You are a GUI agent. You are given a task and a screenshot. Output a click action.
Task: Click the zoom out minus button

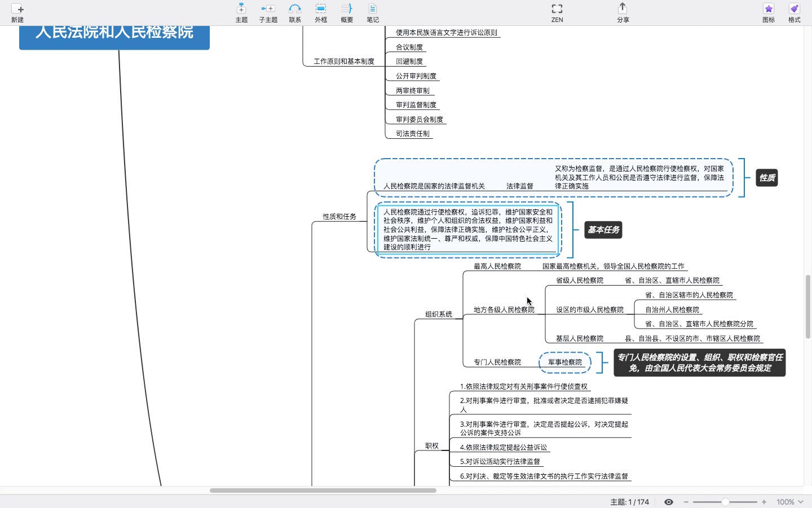[686, 502]
